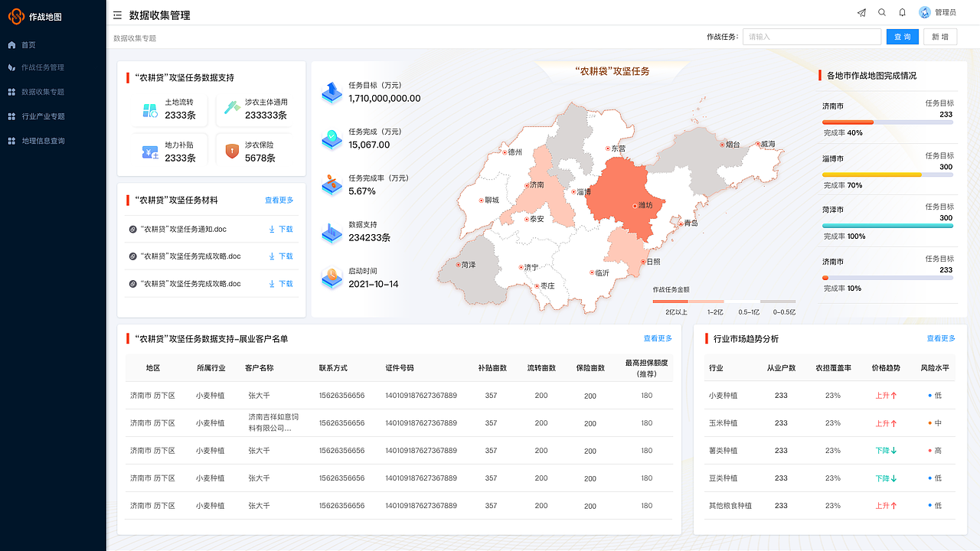
Task: Click the 查询 search button
Action: pos(902,36)
